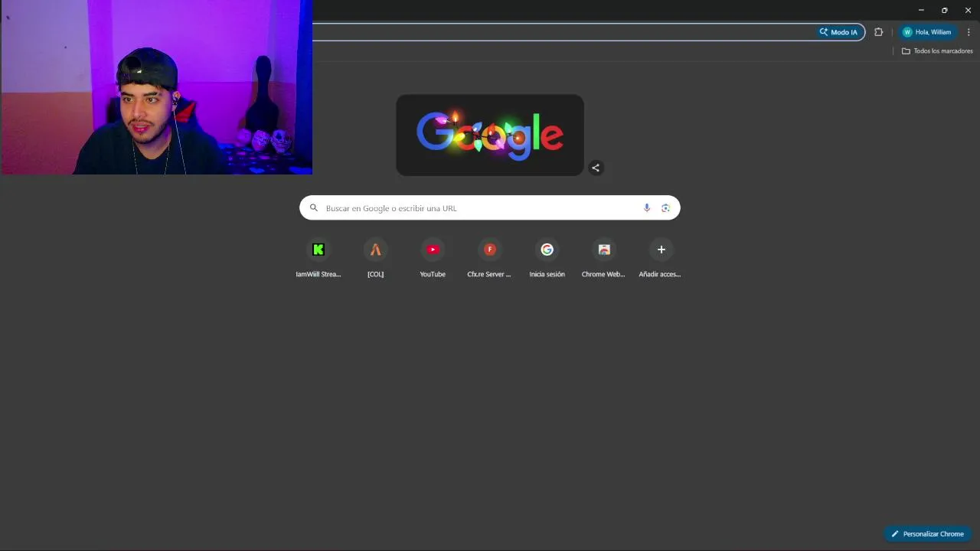The width and height of the screenshot is (980, 551).
Task: Open the Extensions puzzle icon
Action: point(878,32)
